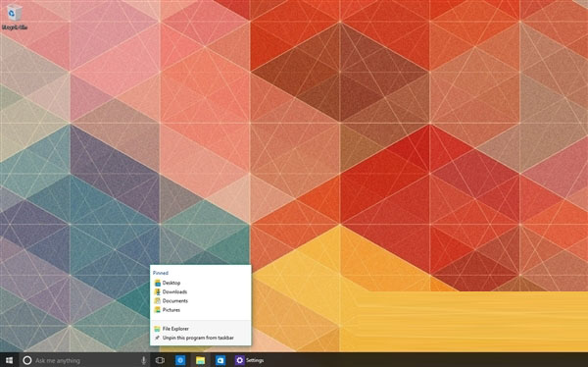Open the blue app icon beside Task View
This screenshot has width=588, height=367.
coord(180,360)
